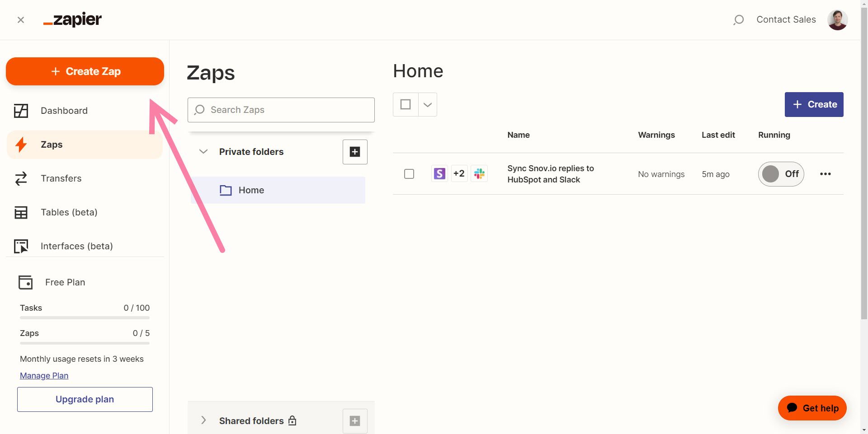Click the Monthly usage resets in 3 weeks text
Screen dimensions: 868x434
point(82,359)
